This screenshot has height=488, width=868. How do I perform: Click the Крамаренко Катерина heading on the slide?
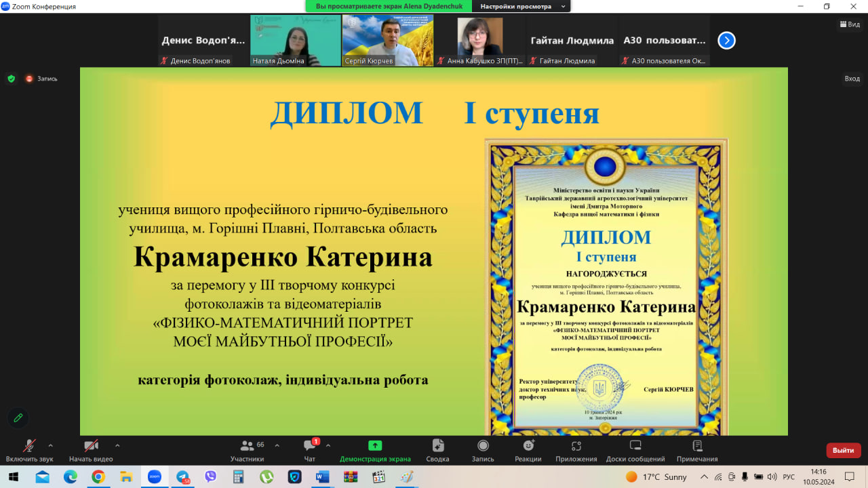[283, 258]
